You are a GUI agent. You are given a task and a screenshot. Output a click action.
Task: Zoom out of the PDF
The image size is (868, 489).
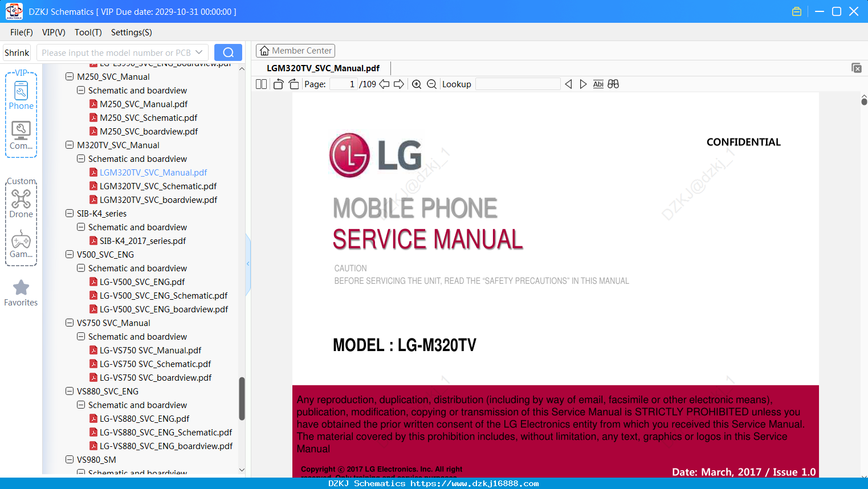click(431, 84)
